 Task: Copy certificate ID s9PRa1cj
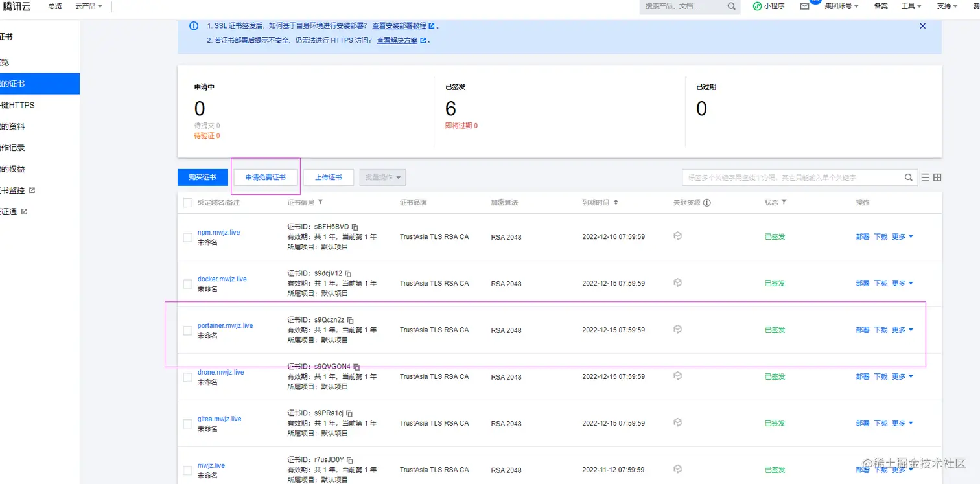click(349, 413)
